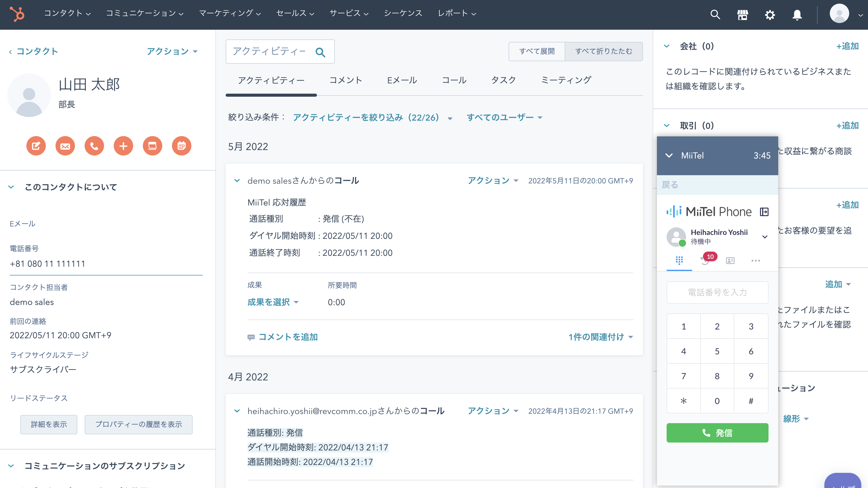Open MiiTel call history icon with badge
This screenshot has height=488, width=868.
tap(705, 260)
